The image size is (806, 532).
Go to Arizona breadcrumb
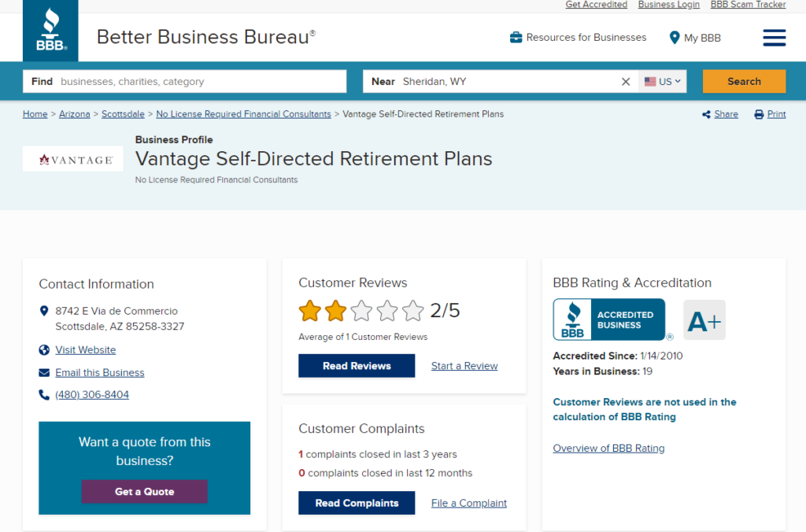click(75, 114)
